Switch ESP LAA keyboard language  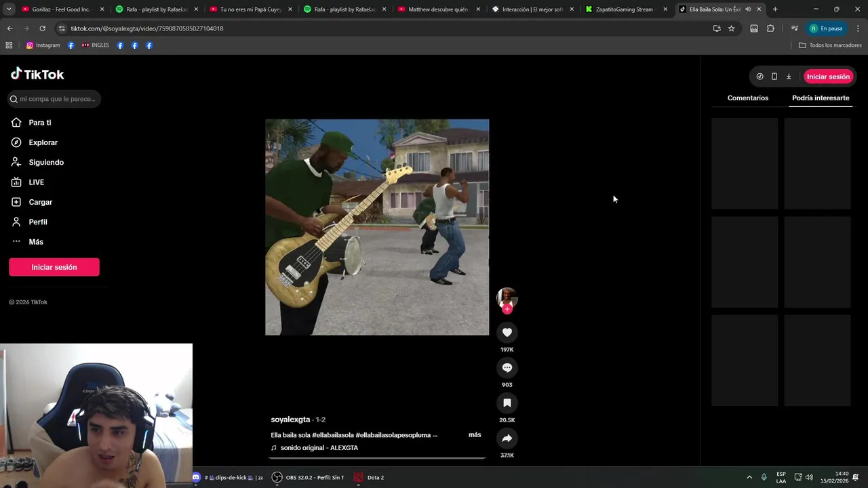pyautogui.click(x=781, y=477)
